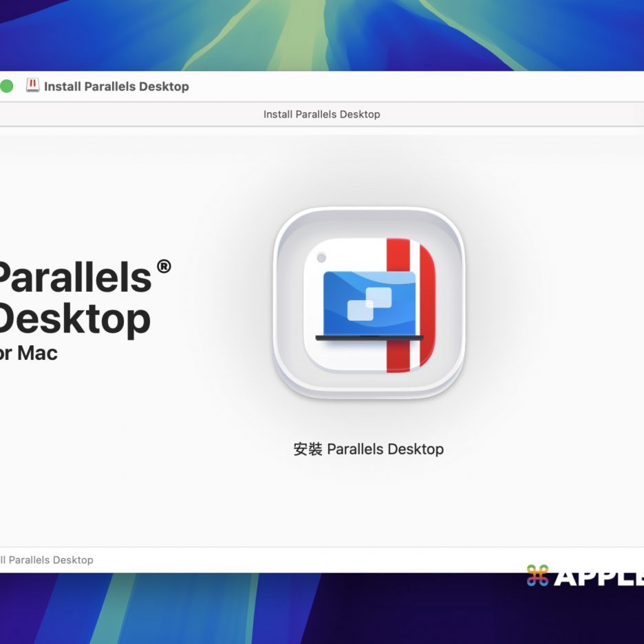The width and height of the screenshot is (644, 644).
Task: Click the large Desktop word in the logo
Action: pyautogui.click(x=74, y=319)
